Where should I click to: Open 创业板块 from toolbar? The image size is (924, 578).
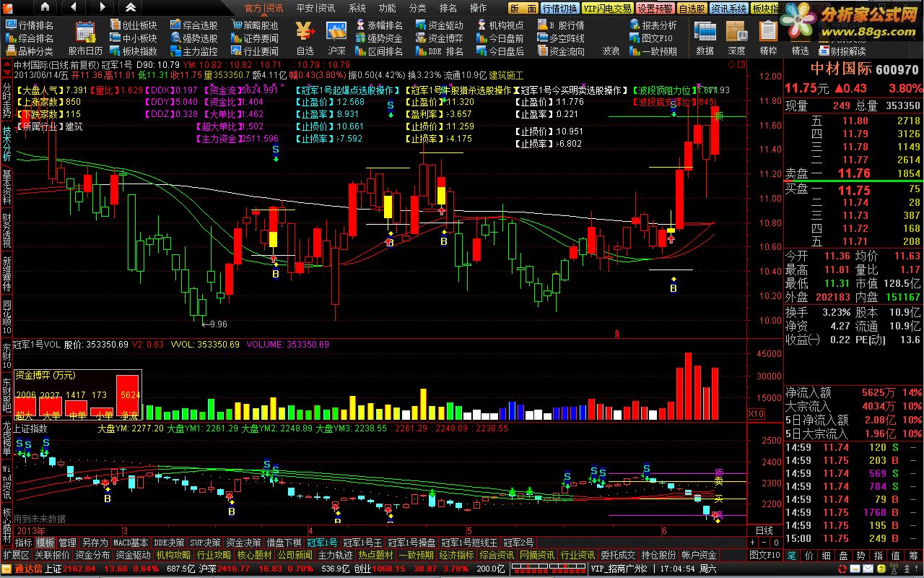[x=133, y=25]
